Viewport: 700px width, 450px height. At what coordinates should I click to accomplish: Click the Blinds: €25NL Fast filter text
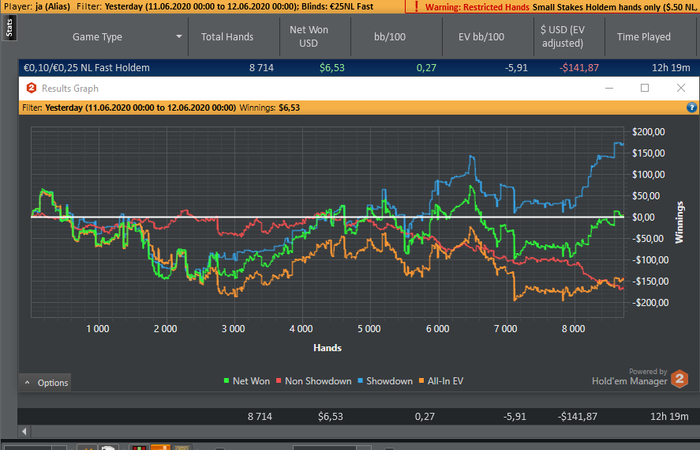pyautogui.click(x=337, y=7)
